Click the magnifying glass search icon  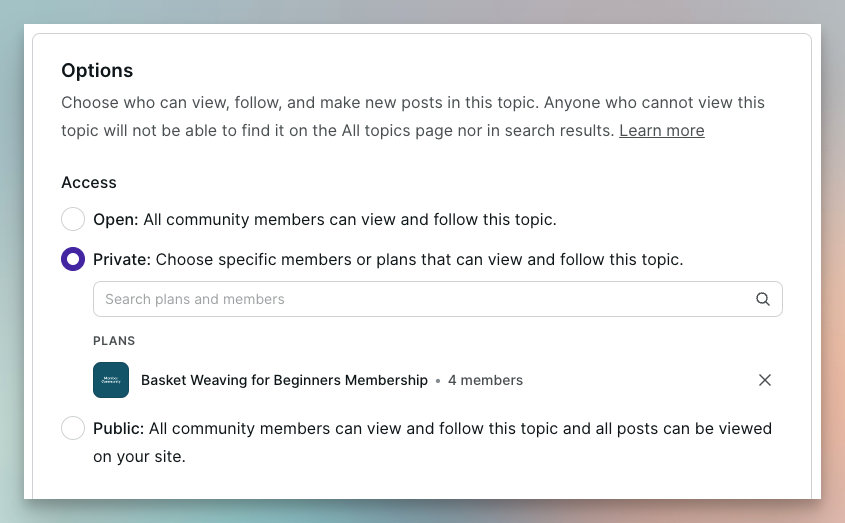[x=763, y=299]
